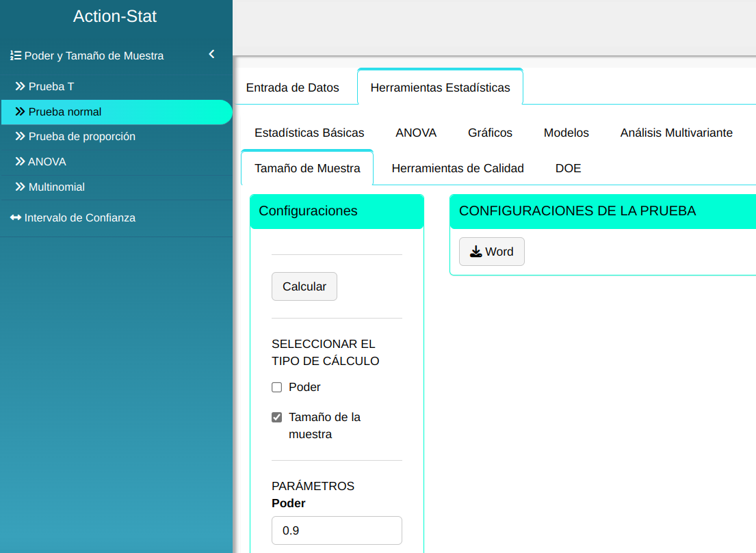Screen dimensions: 756x553
Task: Click the download icon on Word button
Action: [x=475, y=252]
